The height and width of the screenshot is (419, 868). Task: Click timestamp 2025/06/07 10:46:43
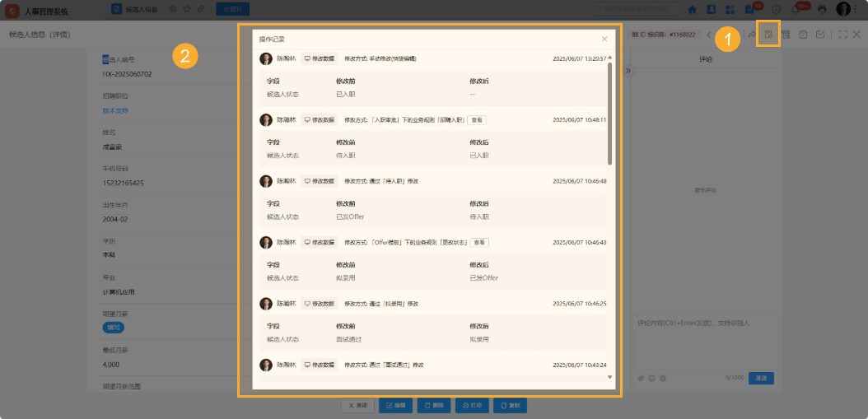tap(580, 243)
